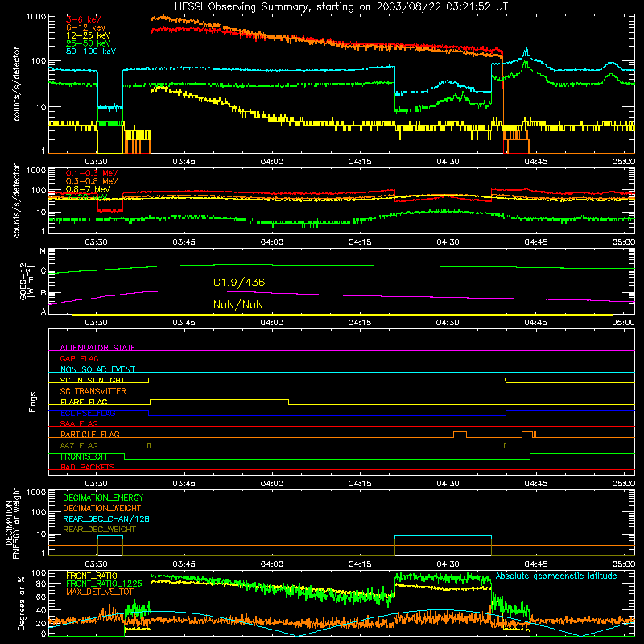Click the yellow 12-25 keV legend entry
The height and width of the screenshot is (644, 644).
click(x=88, y=35)
